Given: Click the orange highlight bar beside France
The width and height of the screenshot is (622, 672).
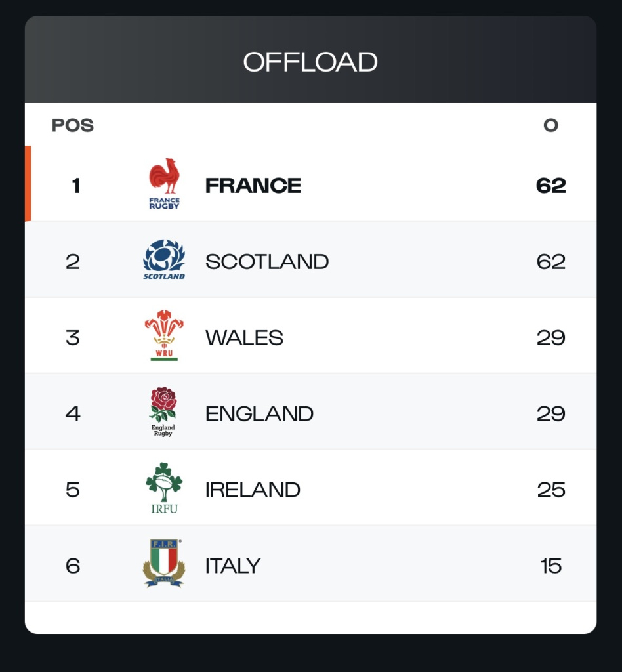Looking at the screenshot, I should 28,184.
